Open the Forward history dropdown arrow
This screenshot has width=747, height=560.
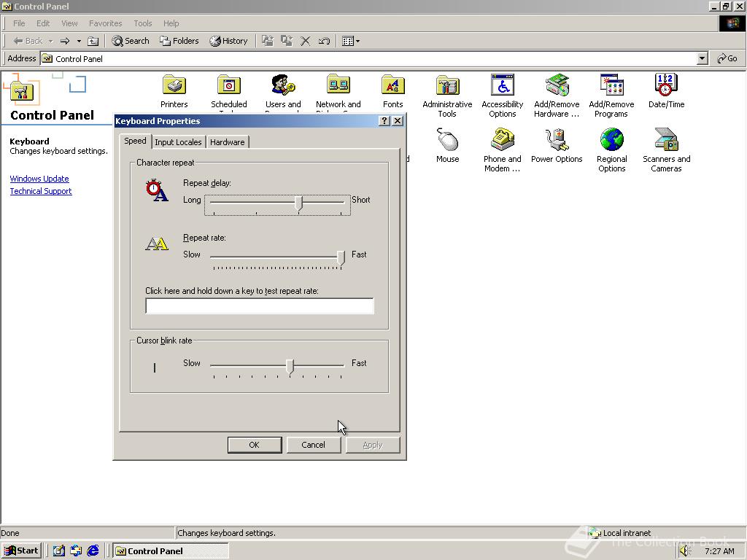tap(79, 41)
